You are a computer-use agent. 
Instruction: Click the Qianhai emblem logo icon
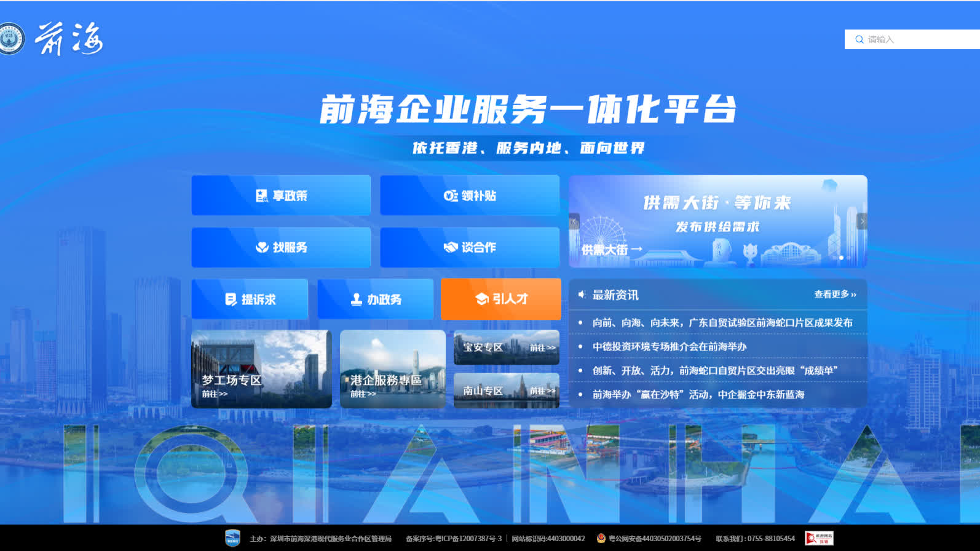coord(11,39)
